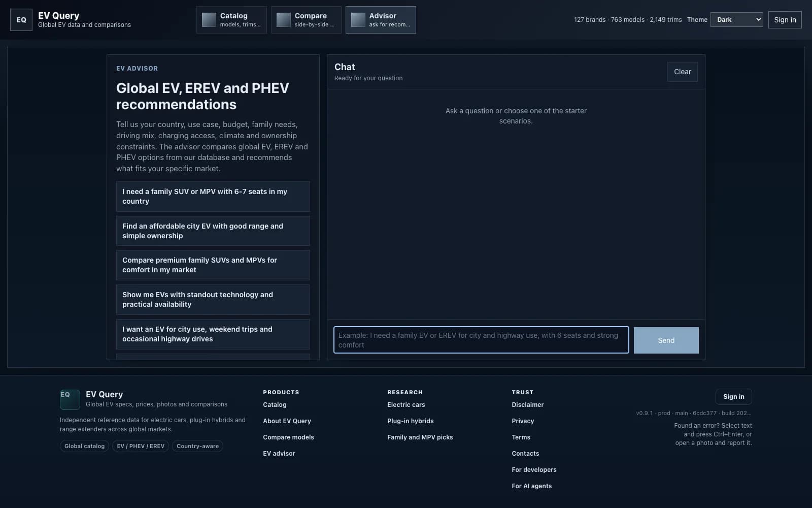
Task: Open Family and MPV picks link
Action: coord(420,437)
